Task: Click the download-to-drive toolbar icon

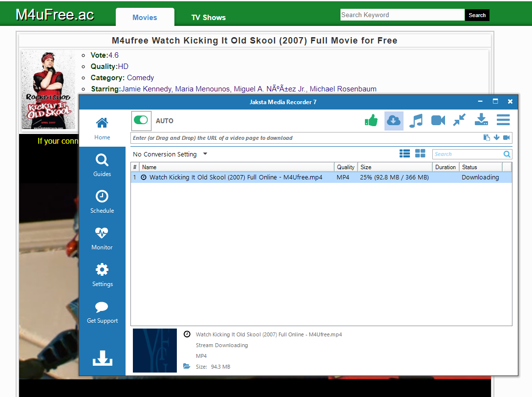Action: point(481,120)
